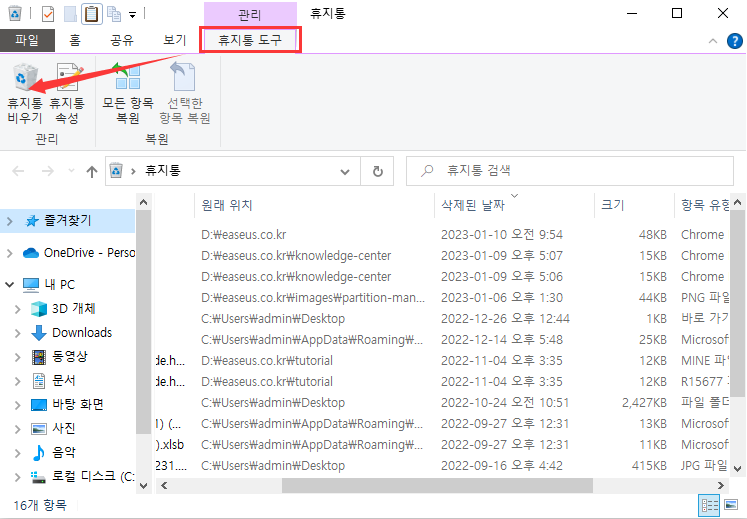
Task: Select the row deleted 2022-12-14 오후 5:48
Action: (442, 339)
